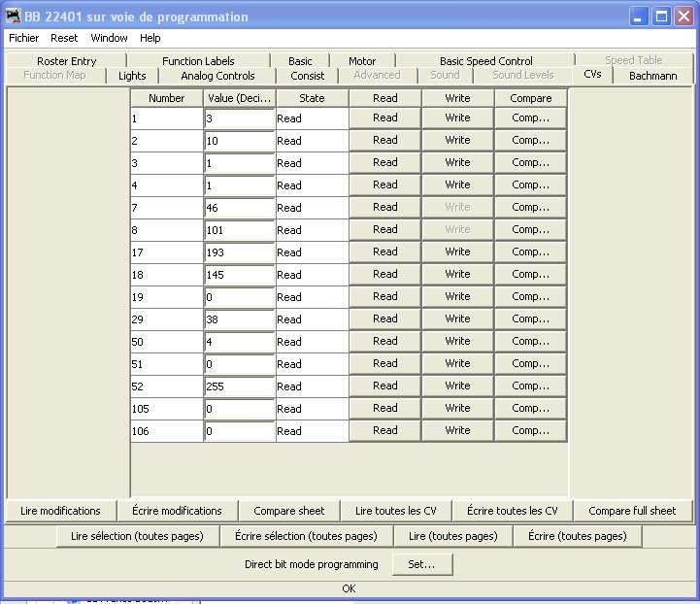The image size is (700, 604).
Task: Click Write button for CV 29
Action: click(x=457, y=319)
